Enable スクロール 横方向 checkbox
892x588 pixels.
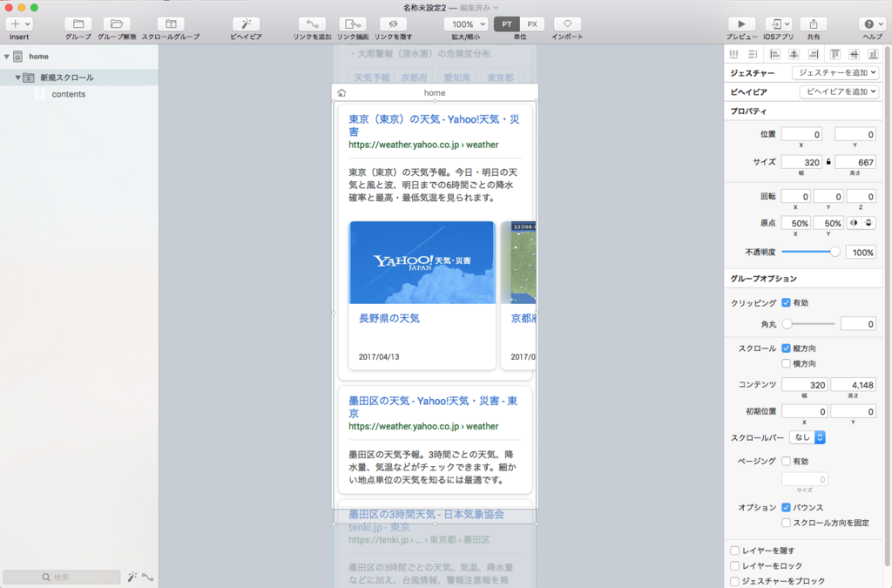pos(787,363)
